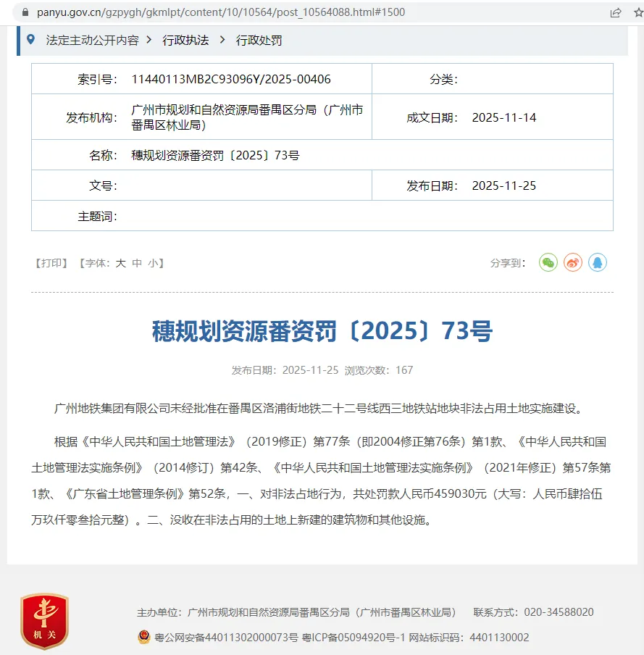Click the 成文日期 value 2025-11-14

(504, 117)
